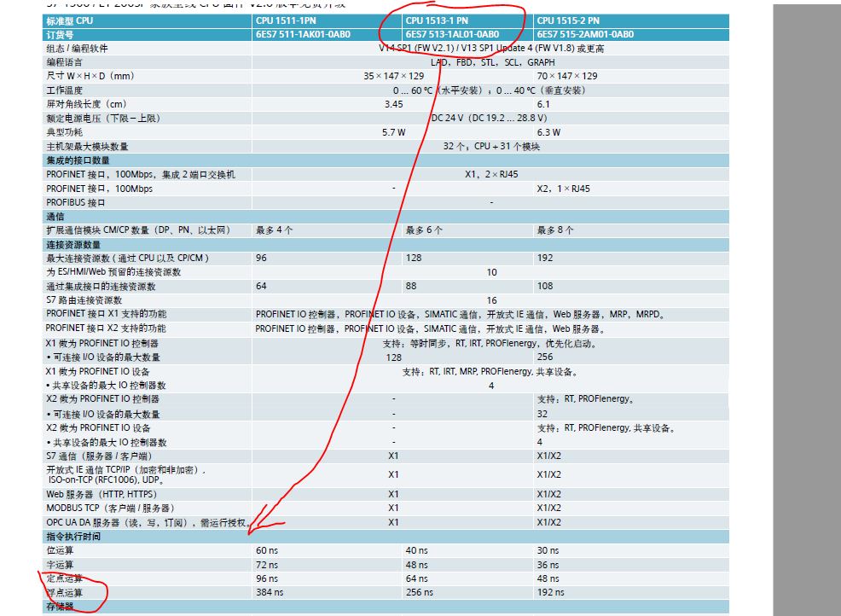Select the CPU 1511-1PN column header
Viewport: 841px width, 616px height.
click(x=287, y=20)
